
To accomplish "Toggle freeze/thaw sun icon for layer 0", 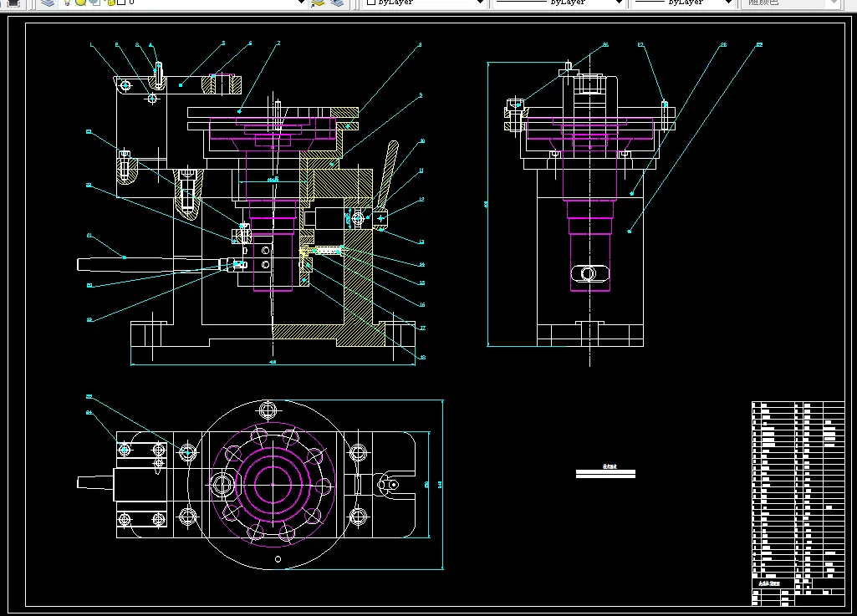I will [x=80, y=3].
